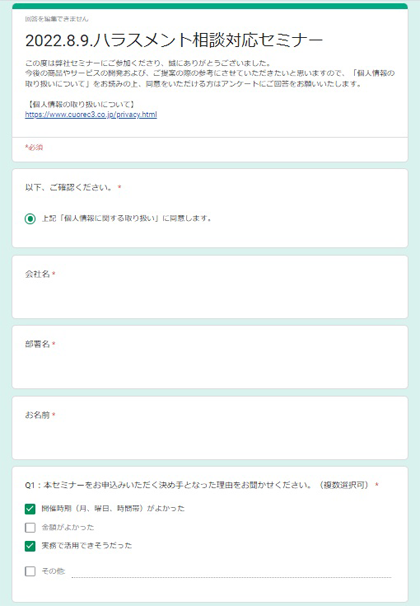This screenshot has height=606, width=420.
Task: Check the 金額がよかった checkbox
Action: point(30,528)
